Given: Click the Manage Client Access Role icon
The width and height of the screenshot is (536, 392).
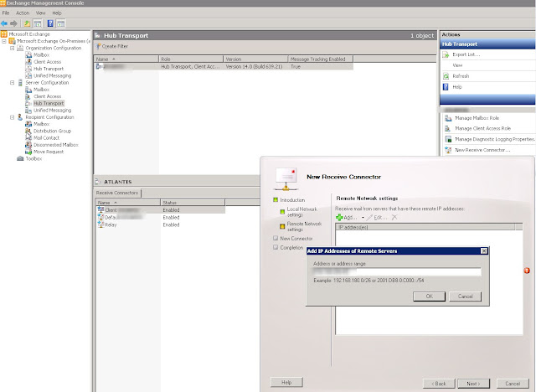Looking at the screenshot, I should pos(448,128).
